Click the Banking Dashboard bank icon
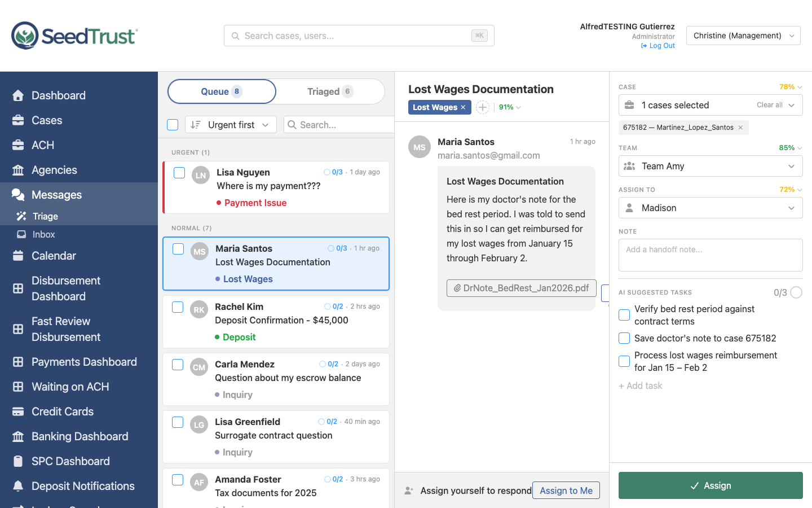812x508 pixels. [x=18, y=436]
